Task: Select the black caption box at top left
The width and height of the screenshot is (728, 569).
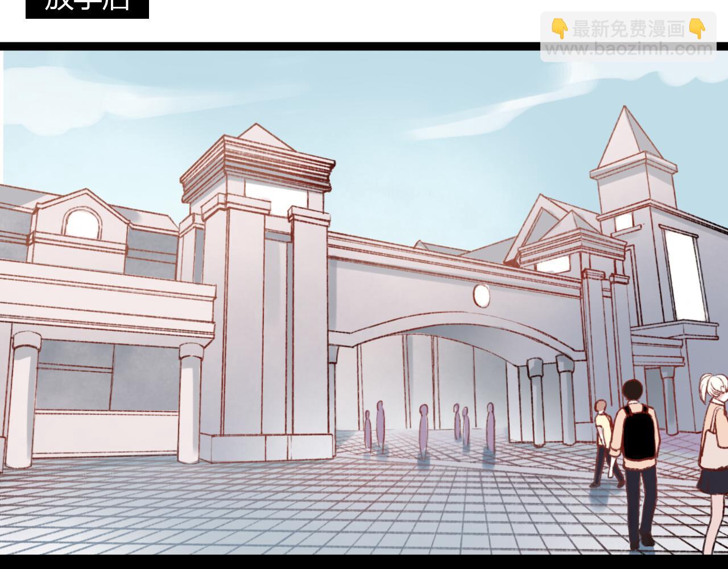Action: coord(87,7)
